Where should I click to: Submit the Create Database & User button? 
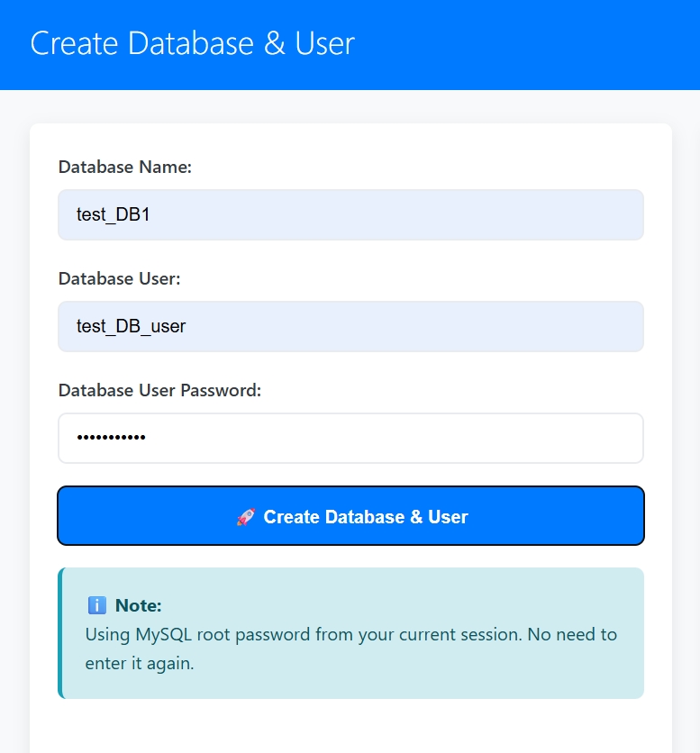350,516
